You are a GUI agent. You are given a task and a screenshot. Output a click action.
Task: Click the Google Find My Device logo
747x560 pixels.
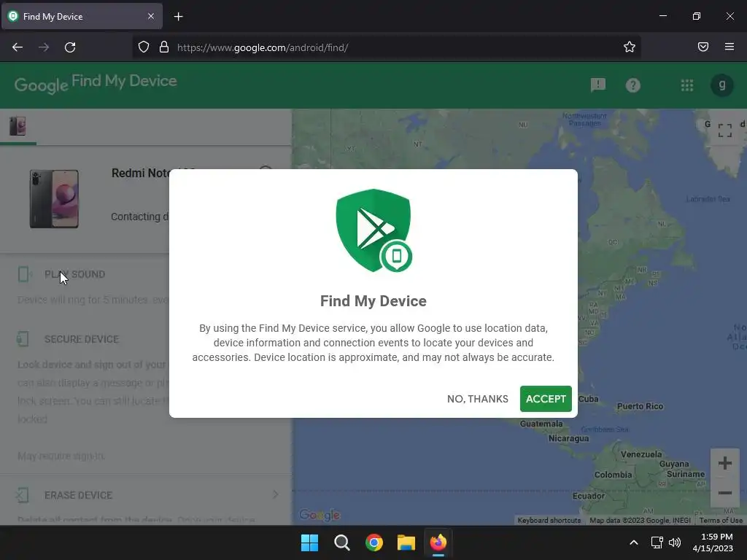[x=96, y=84]
